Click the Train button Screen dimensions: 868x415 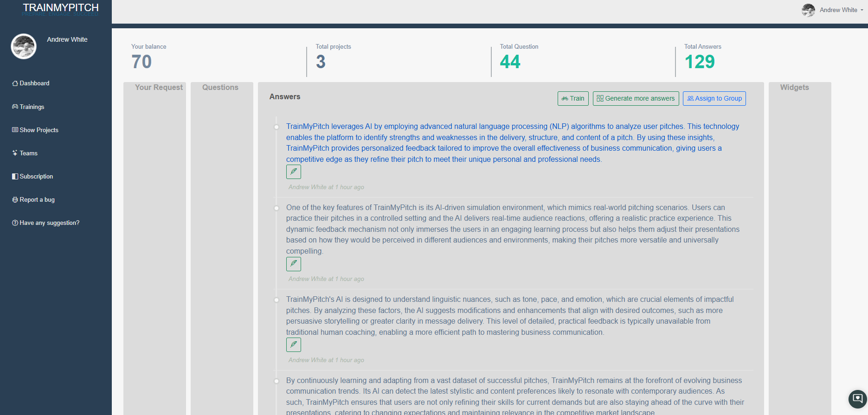click(x=573, y=98)
